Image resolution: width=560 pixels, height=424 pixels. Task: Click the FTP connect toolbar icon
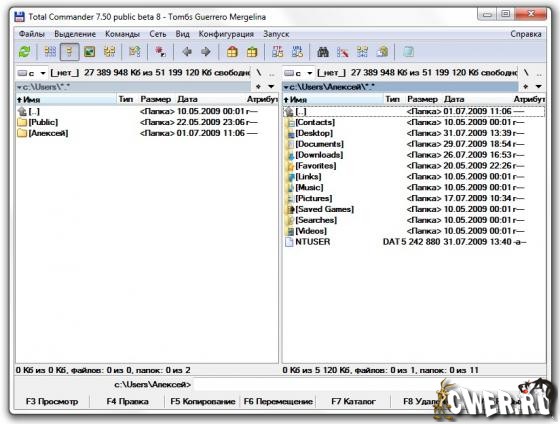tap(278, 52)
